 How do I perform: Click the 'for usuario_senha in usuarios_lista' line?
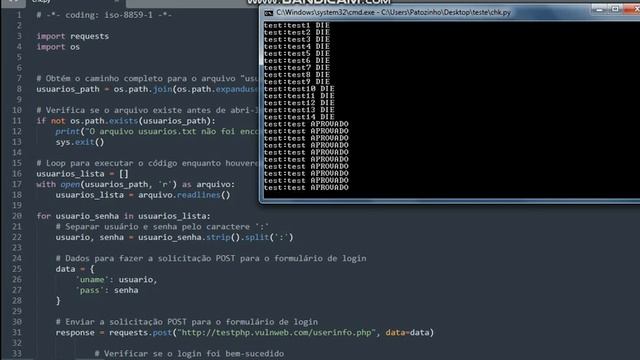(x=123, y=216)
